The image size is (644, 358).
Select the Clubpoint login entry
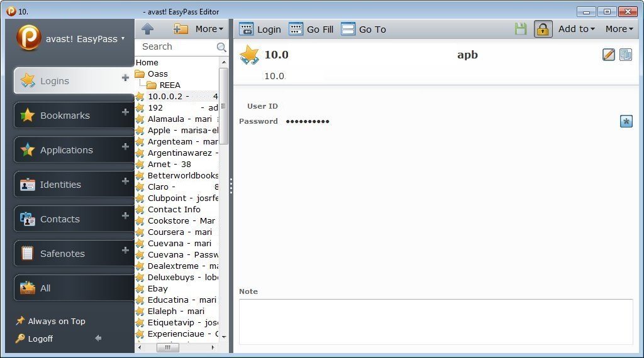[177, 198]
